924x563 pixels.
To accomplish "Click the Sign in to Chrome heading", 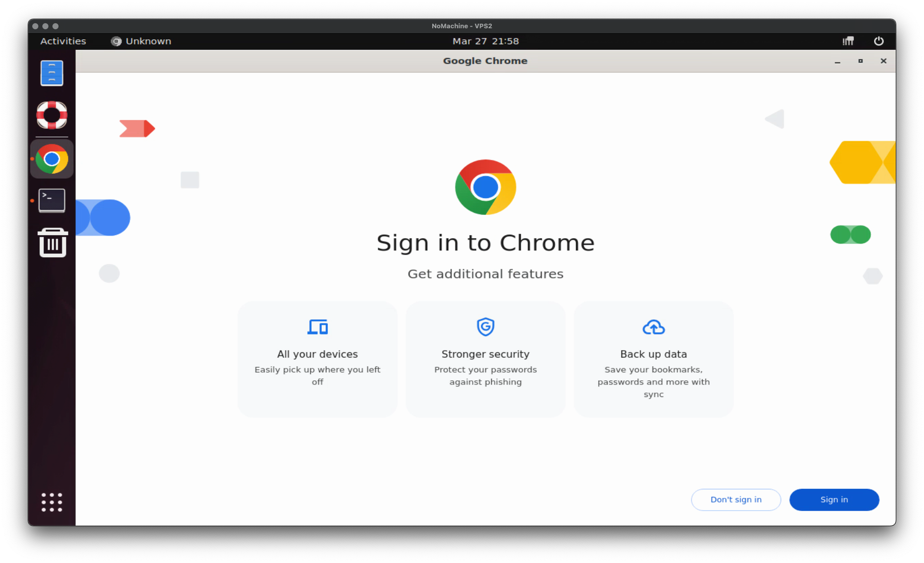I will [x=485, y=243].
